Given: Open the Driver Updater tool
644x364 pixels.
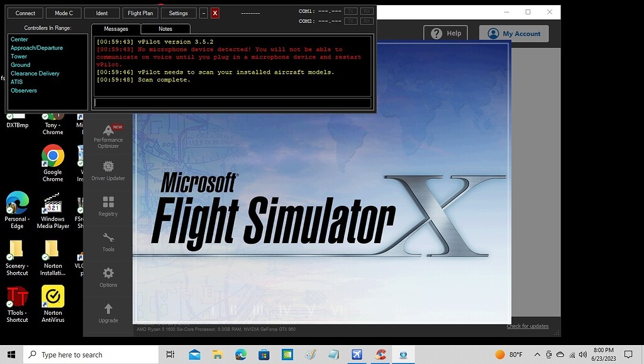Looking at the screenshot, I should (108, 171).
